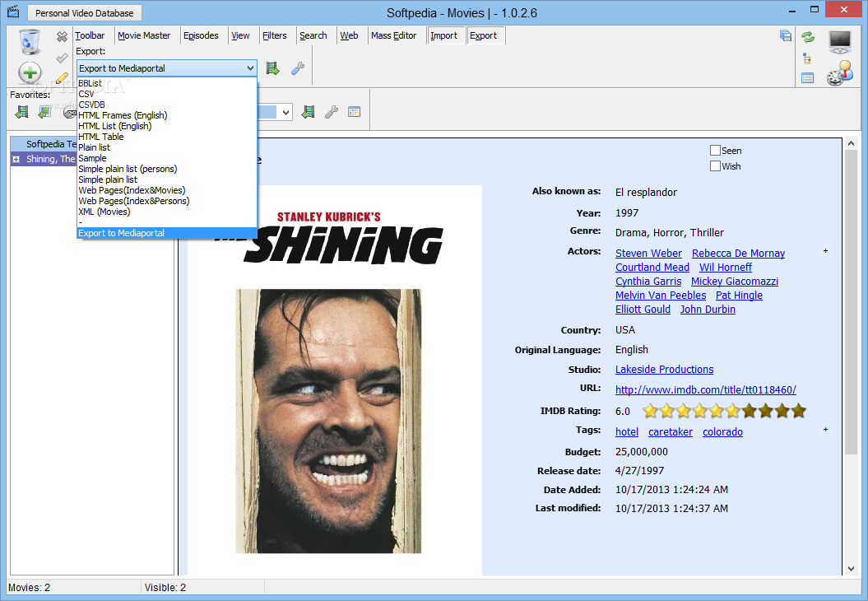Click the film reel and person icon
The width and height of the screenshot is (868, 601).
pos(840,73)
